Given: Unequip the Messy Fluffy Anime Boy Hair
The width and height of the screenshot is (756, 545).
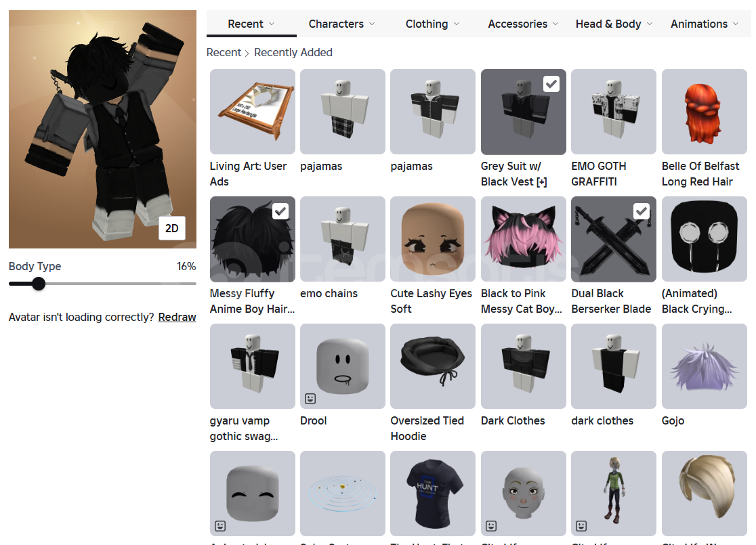Looking at the screenshot, I should [x=280, y=211].
